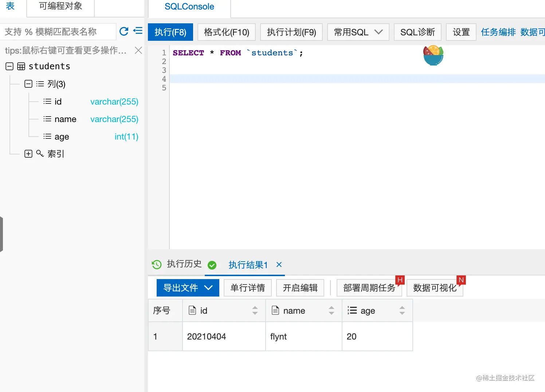Click the file icon in id header
Viewport: 545px width, 392px height.
pyautogui.click(x=192, y=310)
